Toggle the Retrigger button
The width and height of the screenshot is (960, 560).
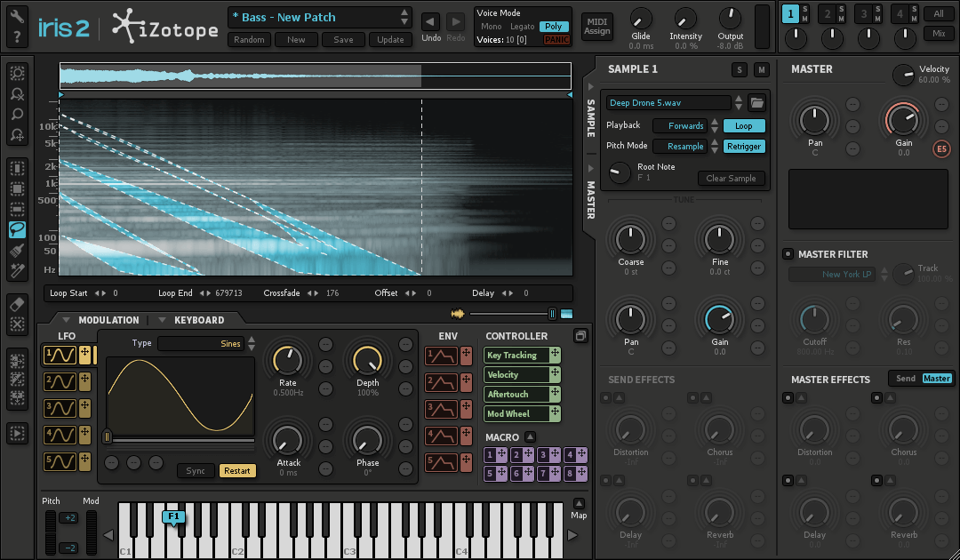(x=744, y=147)
